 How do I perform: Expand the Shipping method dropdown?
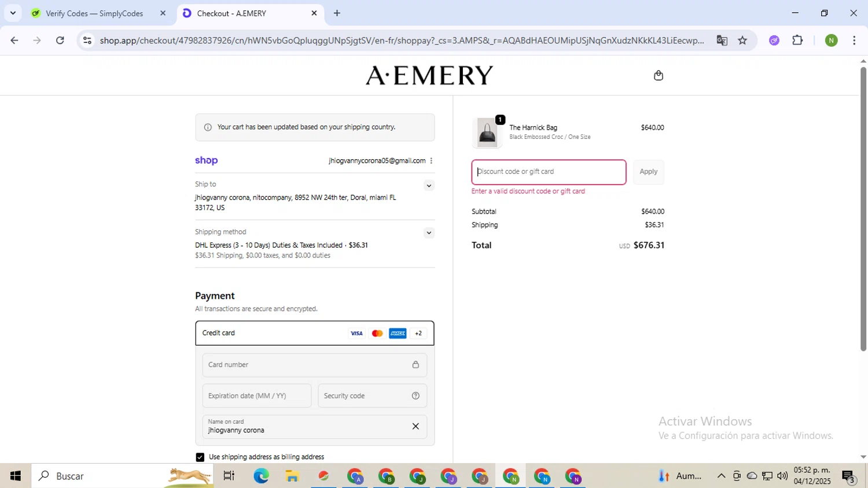tap(429, 233)
